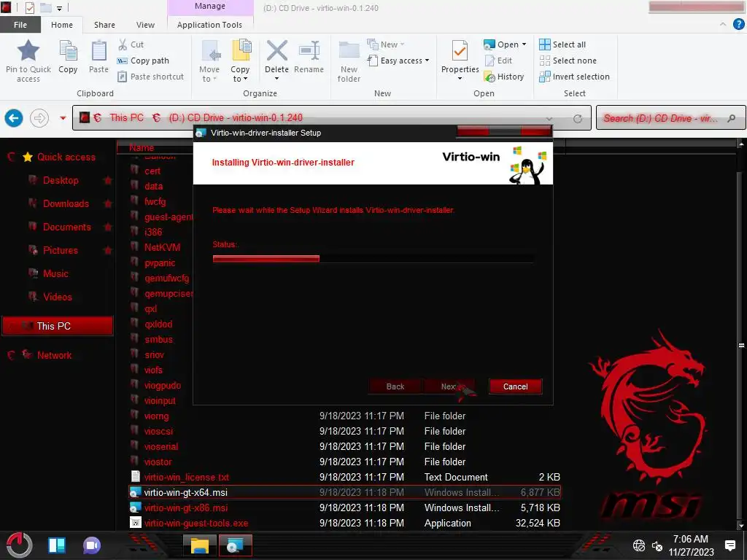This screenshot has width=747, height=560.
Task: Click Select none in Select group
Action: click(x=568, y=61)
